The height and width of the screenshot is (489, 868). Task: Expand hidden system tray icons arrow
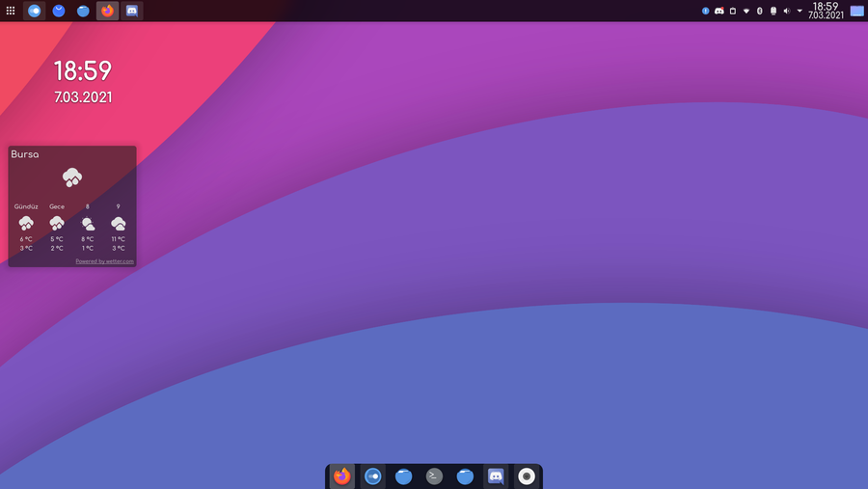pos(800,11)
